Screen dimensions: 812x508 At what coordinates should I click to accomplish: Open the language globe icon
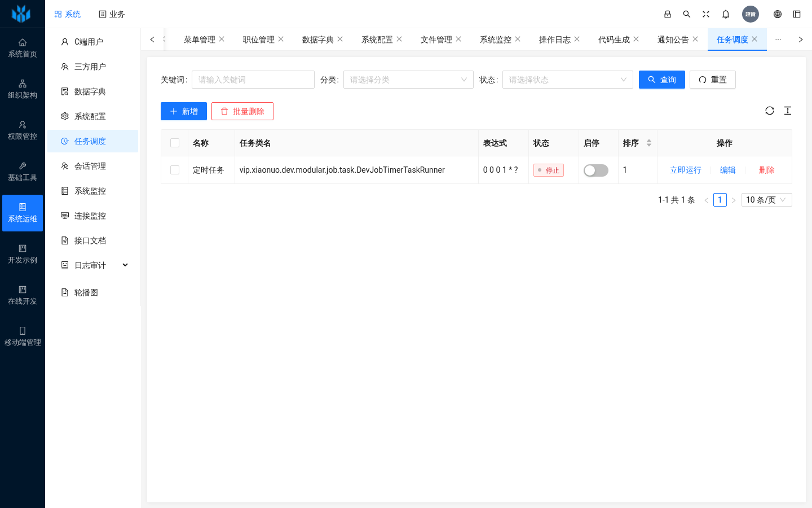pos(778,14)
